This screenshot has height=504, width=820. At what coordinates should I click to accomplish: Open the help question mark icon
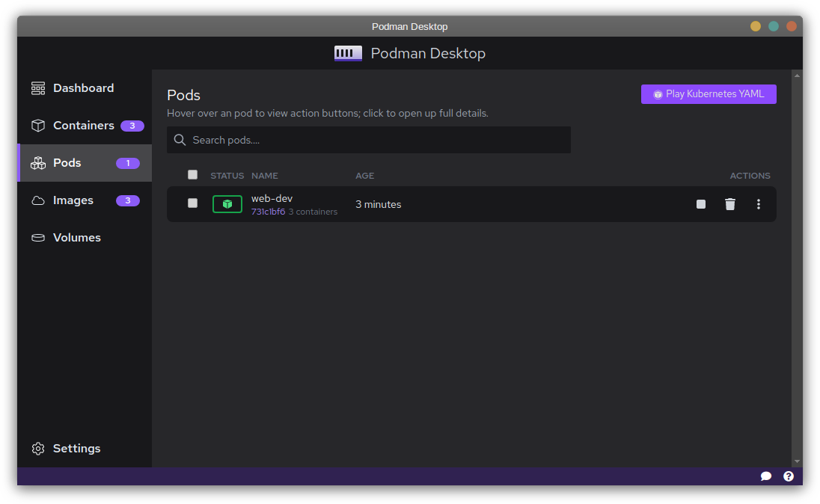(789, 476)
